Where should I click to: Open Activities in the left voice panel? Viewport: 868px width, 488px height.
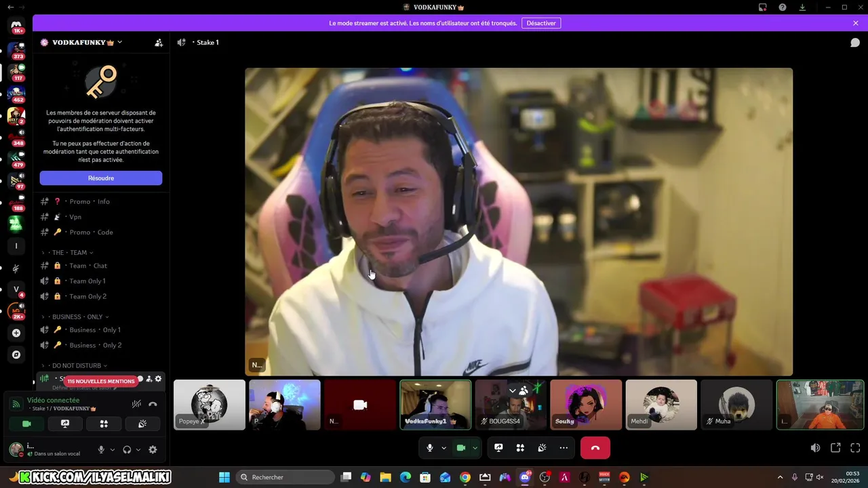(104, 424)
